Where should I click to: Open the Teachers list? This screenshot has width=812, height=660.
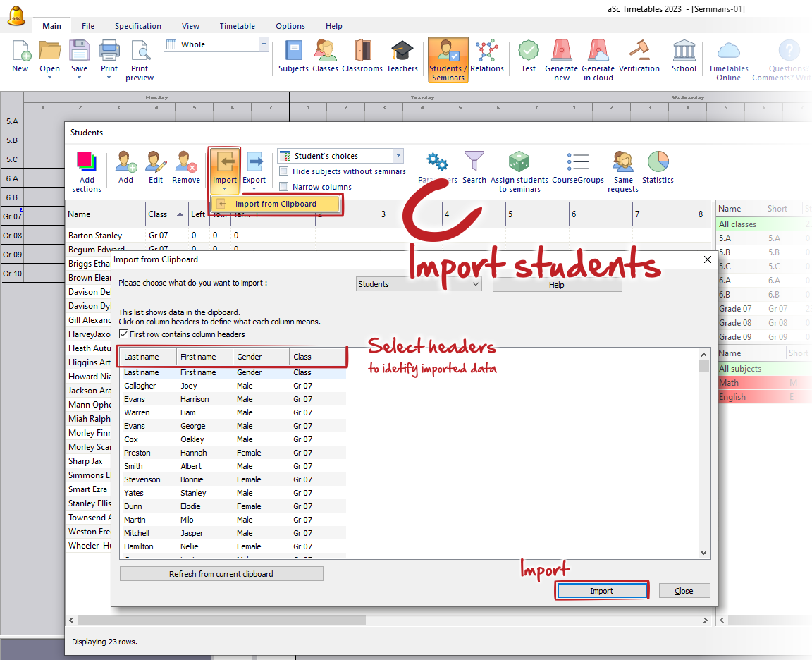(402, 56)
